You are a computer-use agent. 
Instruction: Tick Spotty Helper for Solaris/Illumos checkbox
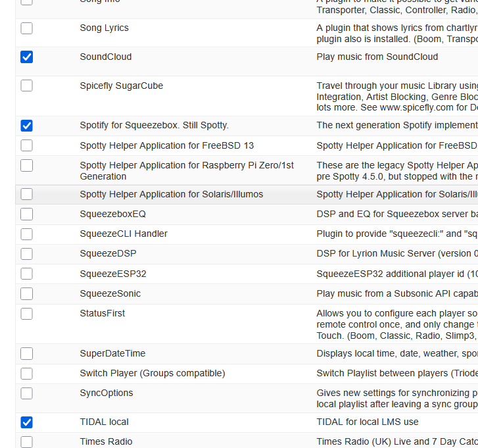pos(26,194)
